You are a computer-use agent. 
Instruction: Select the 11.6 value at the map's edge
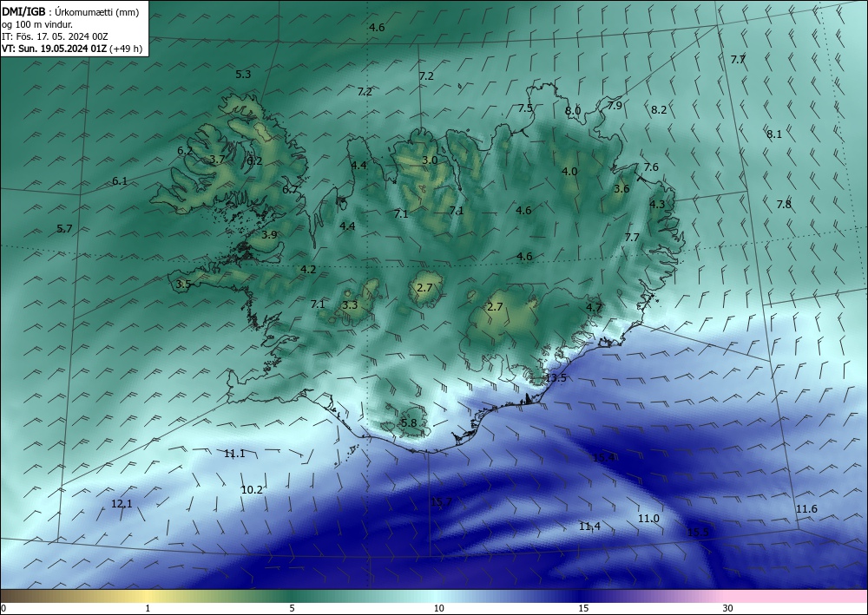[x=806, y=509]
